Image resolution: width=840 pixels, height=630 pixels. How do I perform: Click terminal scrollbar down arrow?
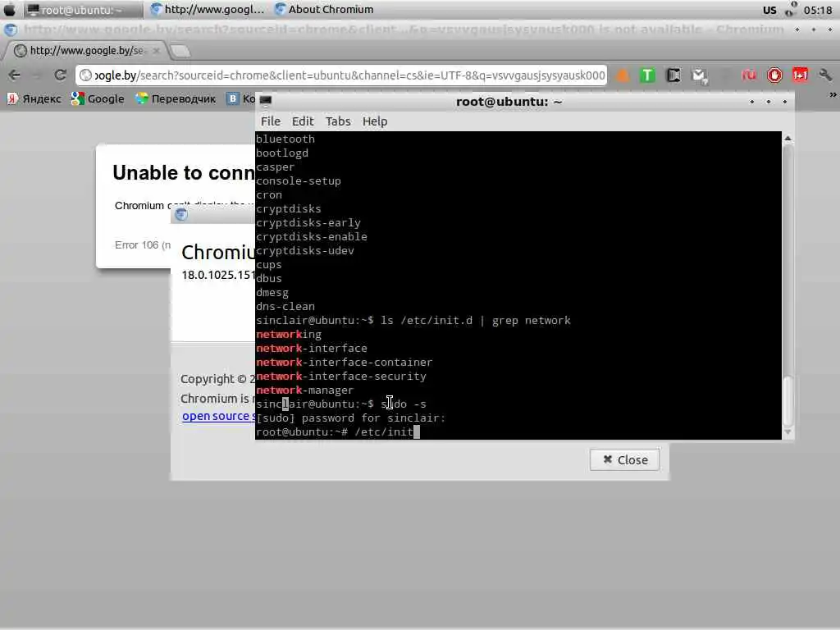(x=787, y=431)
